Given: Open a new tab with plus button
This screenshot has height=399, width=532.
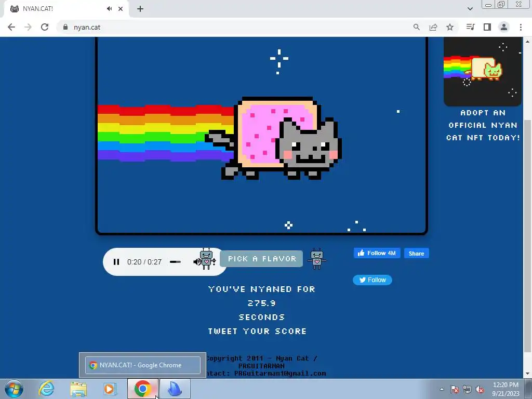Looking at the screenshot, I should [x=140, y=9].
